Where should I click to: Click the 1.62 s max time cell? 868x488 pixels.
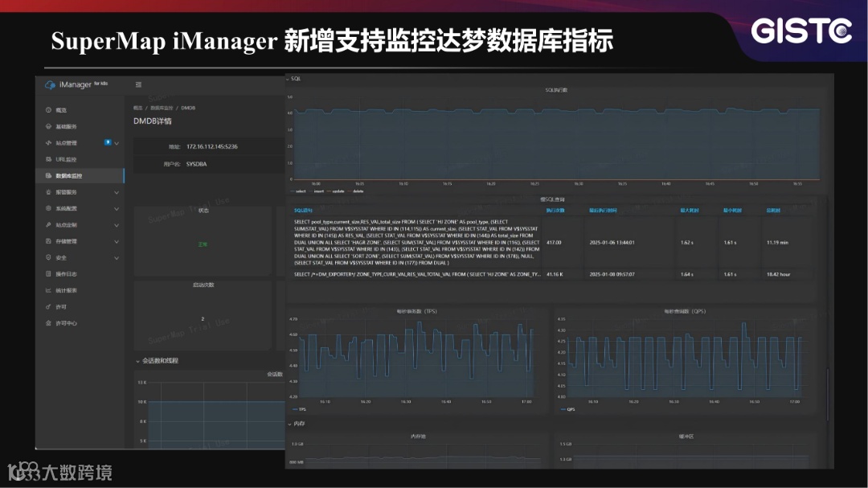coord(687,243)
